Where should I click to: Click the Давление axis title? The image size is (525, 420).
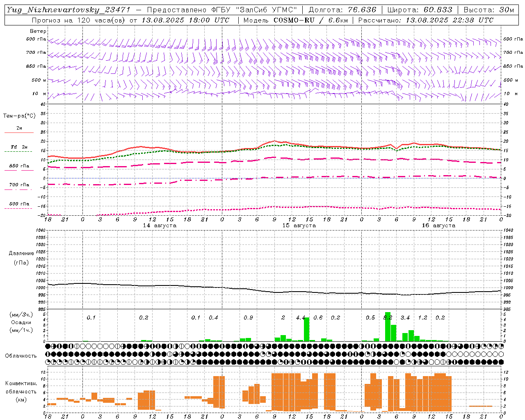[x=21, y=253]
